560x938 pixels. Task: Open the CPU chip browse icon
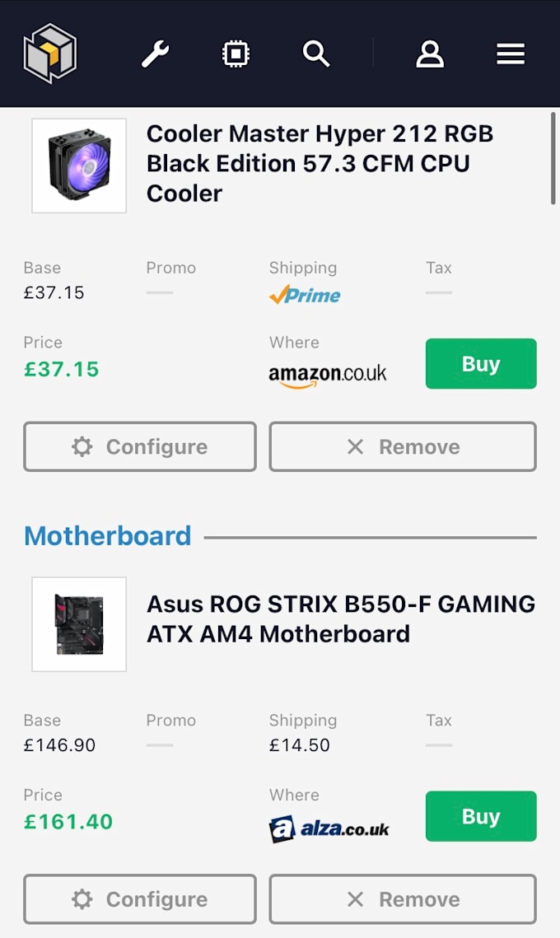[x=236, y=53]
